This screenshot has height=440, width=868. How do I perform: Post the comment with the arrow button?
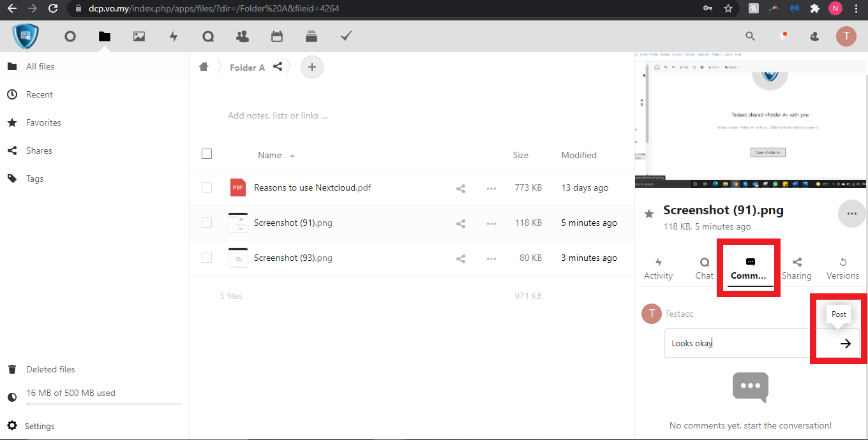coord(846,344)
